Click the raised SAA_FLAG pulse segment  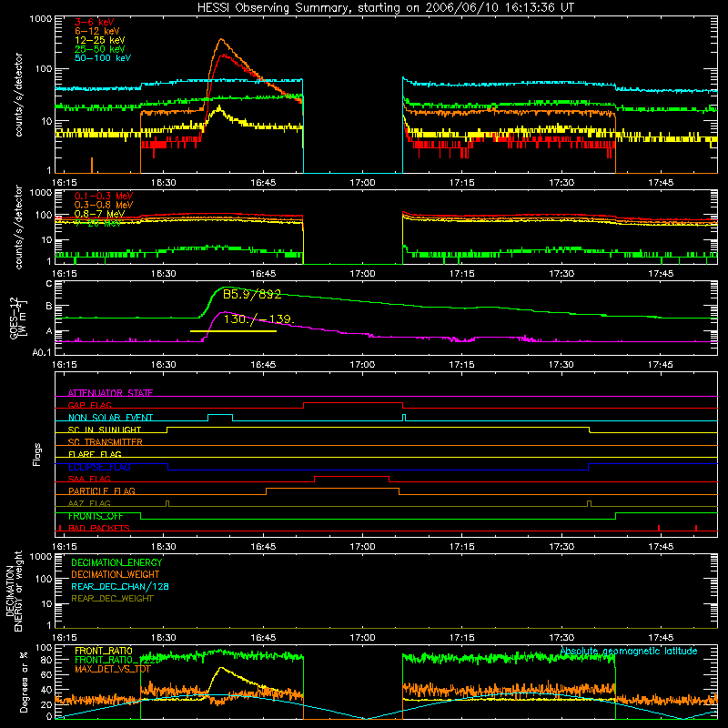(x=351, y=477)
